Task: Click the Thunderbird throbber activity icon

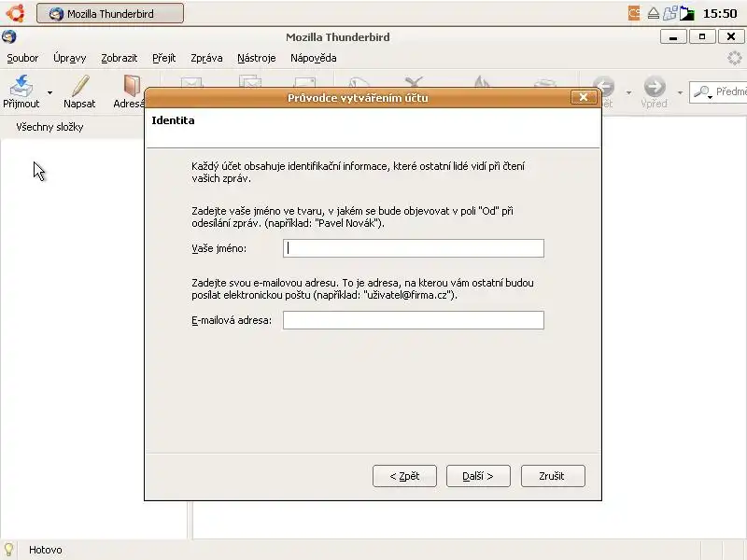Action: pyautogui.click(x=735, y=58)
